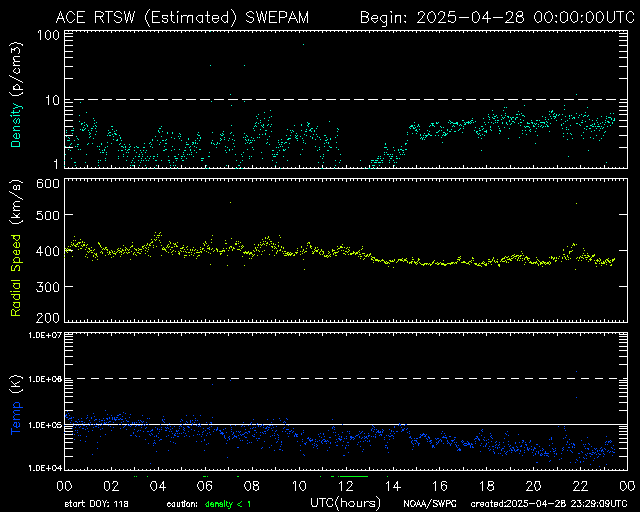
Task: Click the '14' hour label
Action: pos(393,486)
